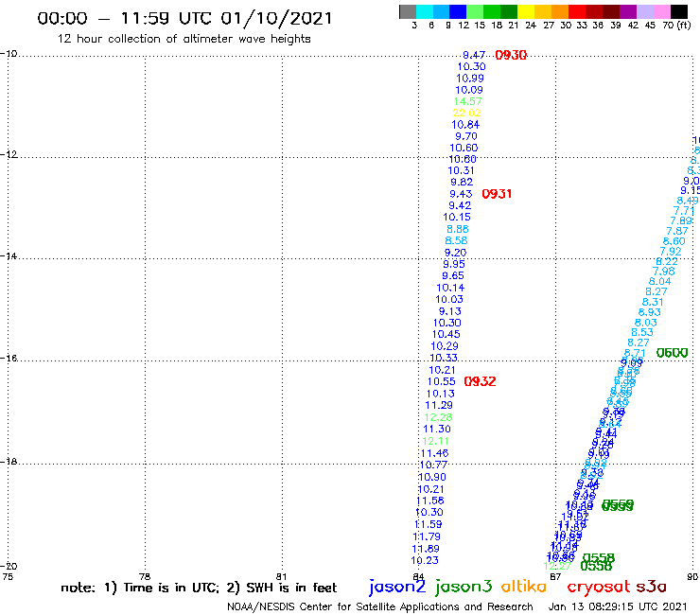This screenshot has width=700, height=615.
Task: Click the light blue 8.58 value
Action: [x=456, y=240]
